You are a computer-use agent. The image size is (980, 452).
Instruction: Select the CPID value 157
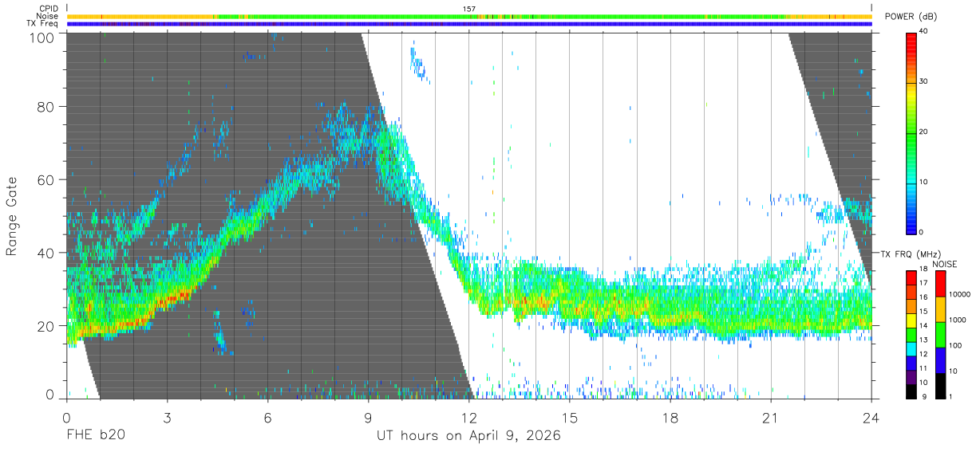[x=469, y=9]
